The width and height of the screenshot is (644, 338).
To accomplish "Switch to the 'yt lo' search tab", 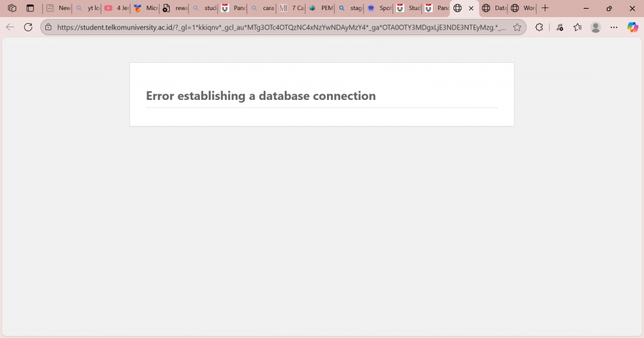I will [x=87, y=8].
